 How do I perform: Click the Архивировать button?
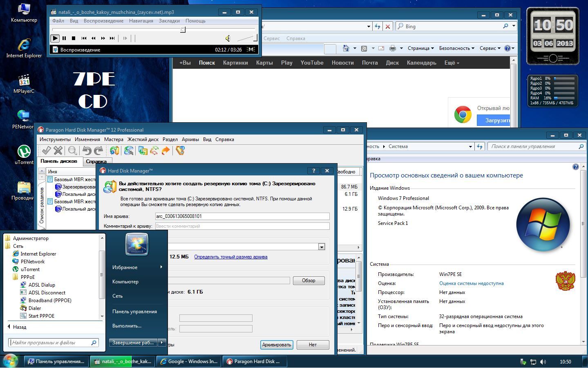click(277, 345)
